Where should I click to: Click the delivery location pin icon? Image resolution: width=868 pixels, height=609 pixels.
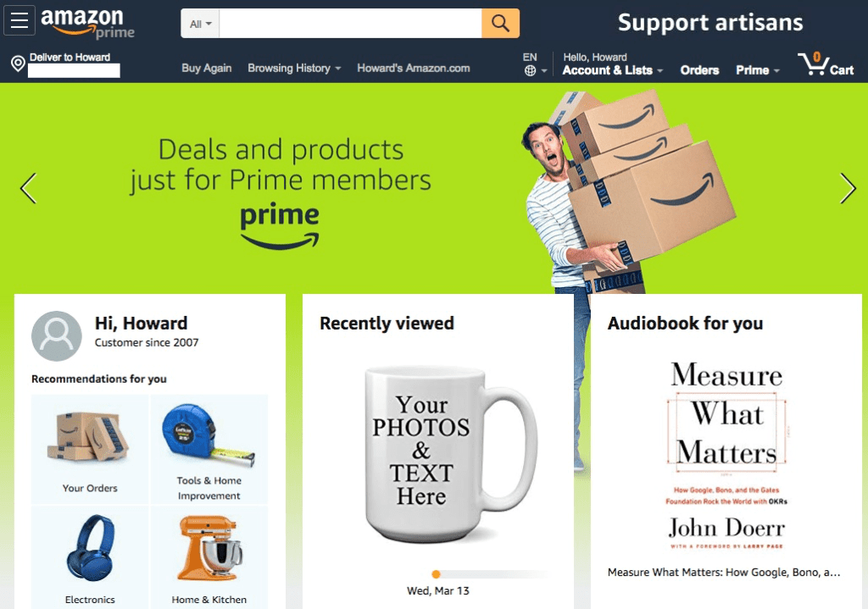(x=18, y=64)
